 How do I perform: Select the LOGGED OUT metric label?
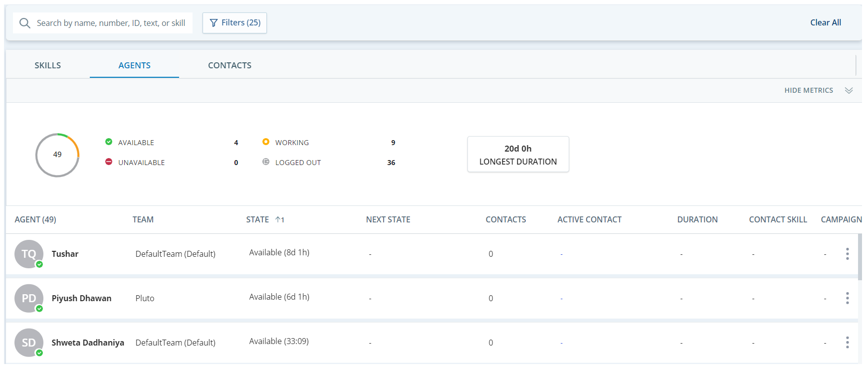(298, 163)
